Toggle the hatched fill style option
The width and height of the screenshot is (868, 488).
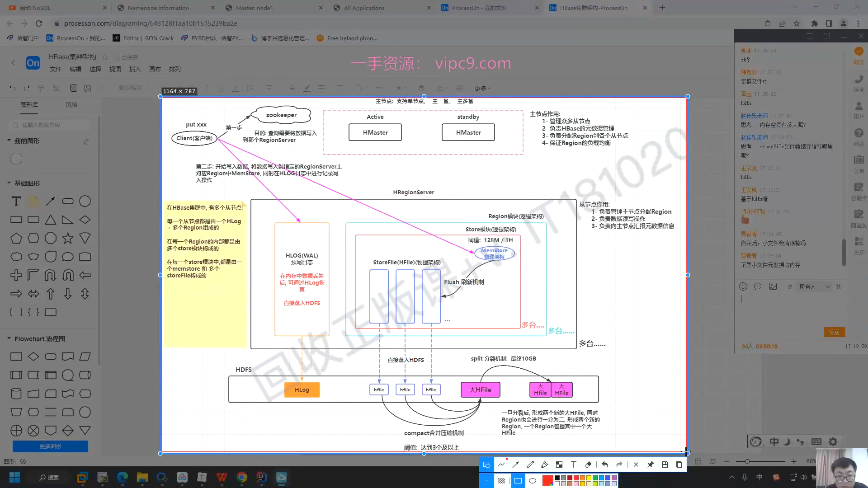(x=501, y=481)
